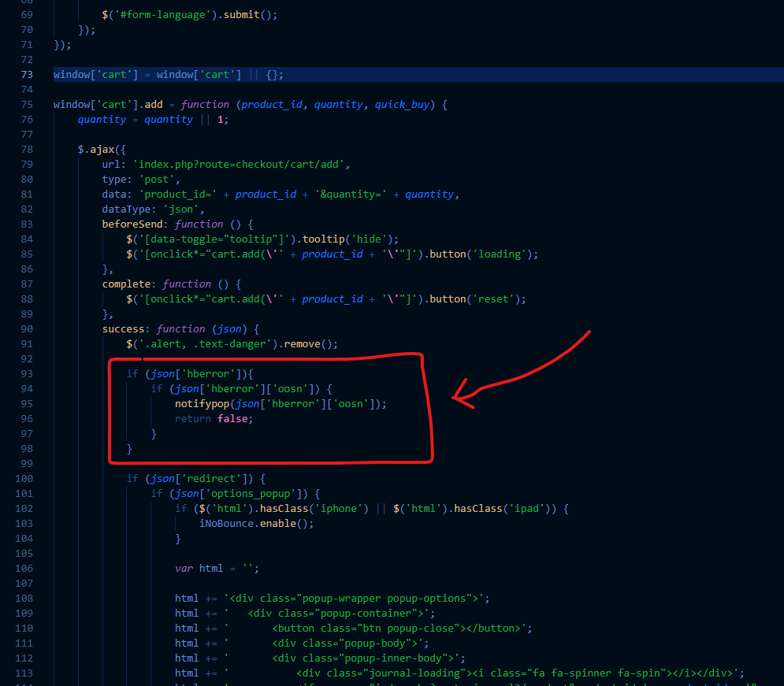
Task: Click the 'return false;' statement
Action: tap(214, 419)
